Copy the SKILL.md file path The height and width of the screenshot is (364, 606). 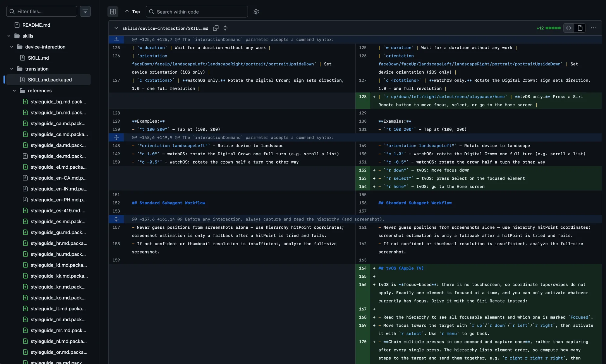point(216,28)
